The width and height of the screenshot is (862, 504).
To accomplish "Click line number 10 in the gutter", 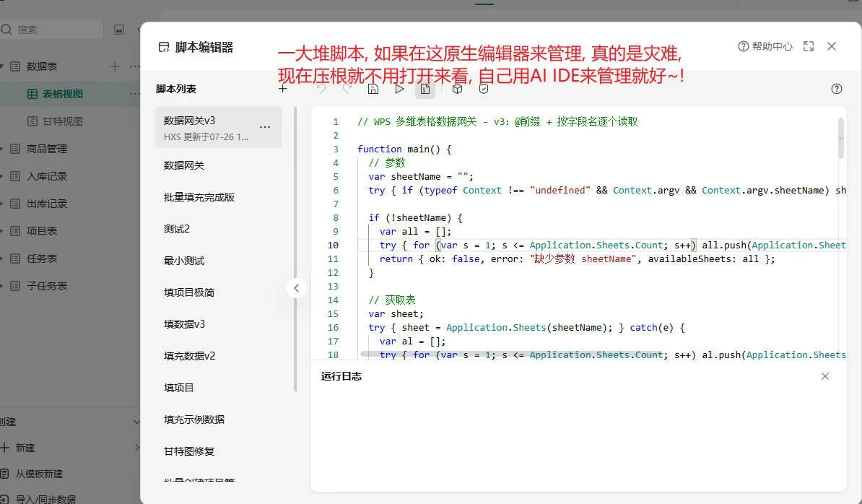I will tap(333, 245).
